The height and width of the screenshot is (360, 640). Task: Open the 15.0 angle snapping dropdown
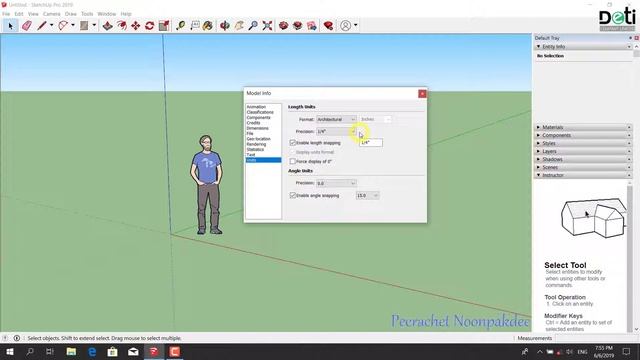(x=367, y=196)
